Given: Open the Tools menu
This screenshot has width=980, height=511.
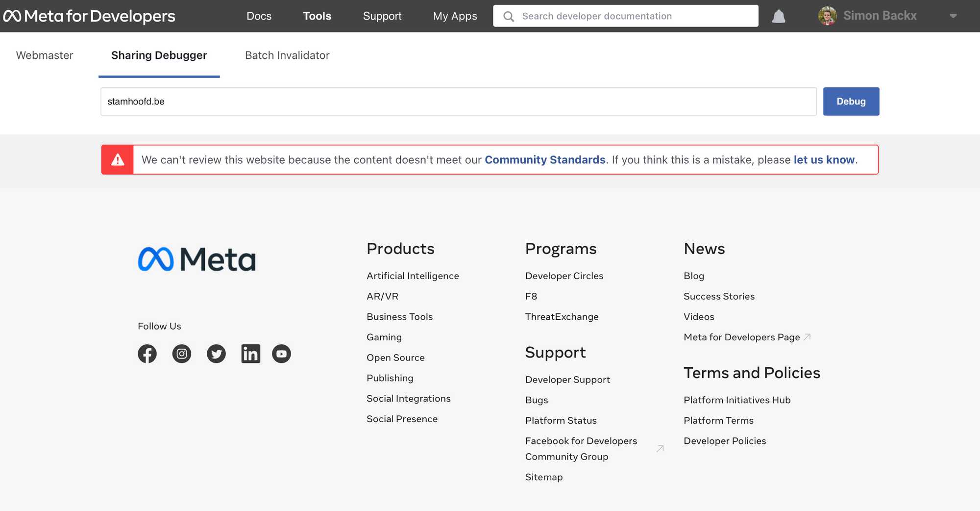Looking at the screenshot, I should pos(317,16).
